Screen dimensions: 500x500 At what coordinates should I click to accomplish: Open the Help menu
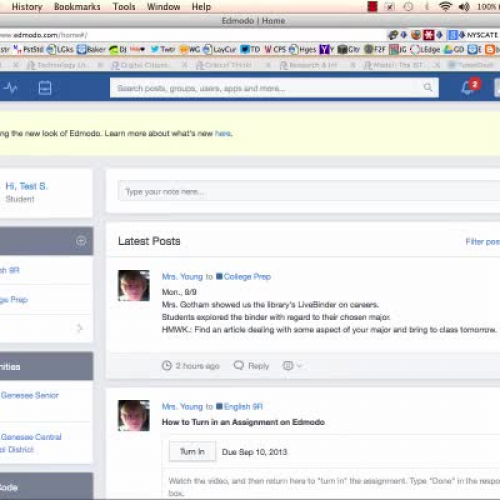coord(201,7)
